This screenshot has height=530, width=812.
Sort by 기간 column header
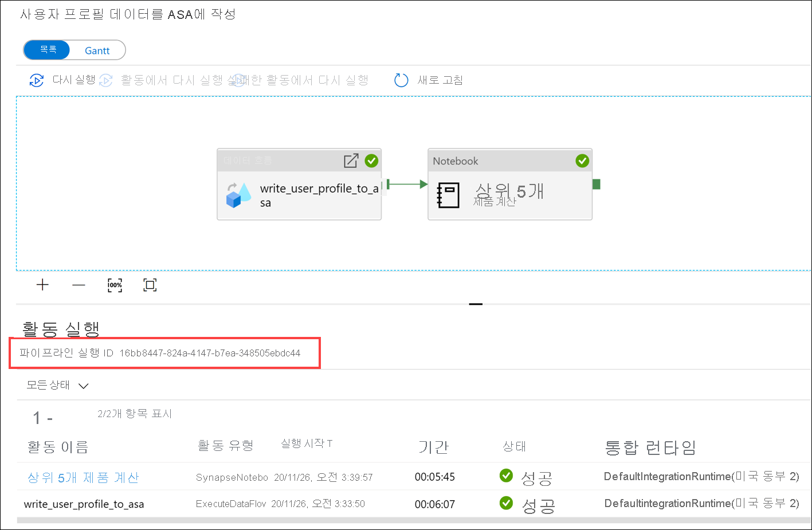coord(433,447)
